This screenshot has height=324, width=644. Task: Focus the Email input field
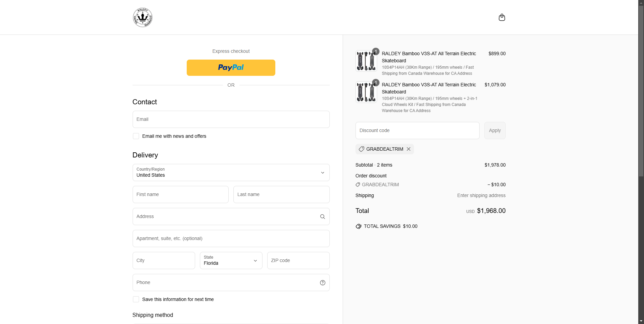[x=231, y=119]
